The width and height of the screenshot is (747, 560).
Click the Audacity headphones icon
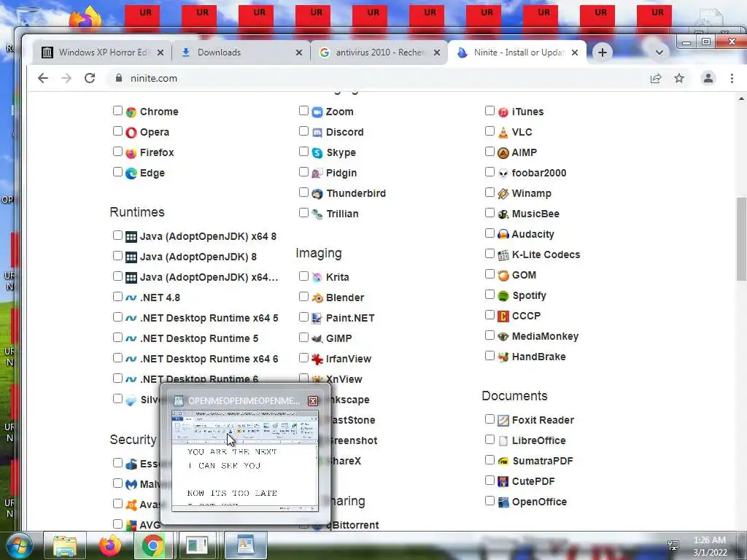pos(503,234)
